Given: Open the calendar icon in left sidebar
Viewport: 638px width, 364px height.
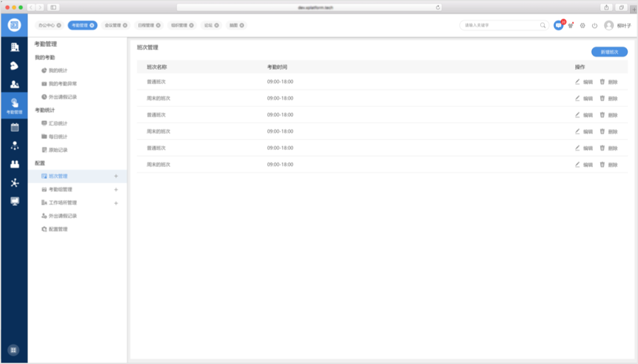Looking at the screenshot, I should pos(14,127).
